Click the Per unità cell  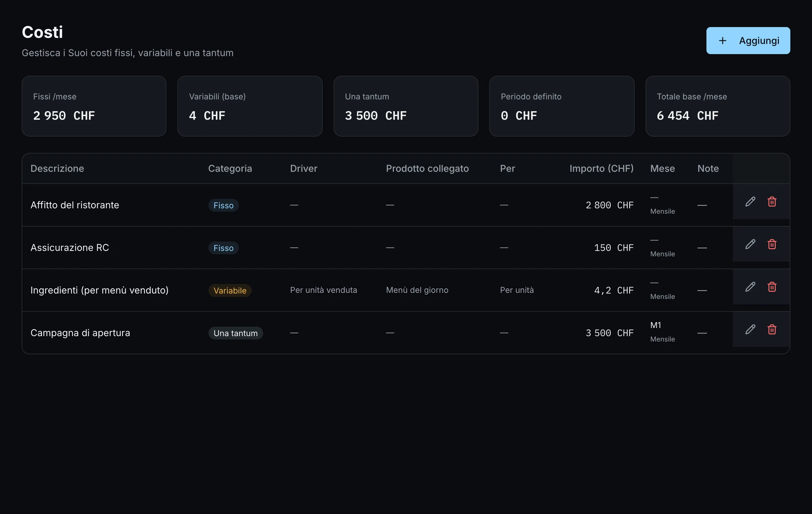[517, 290]
